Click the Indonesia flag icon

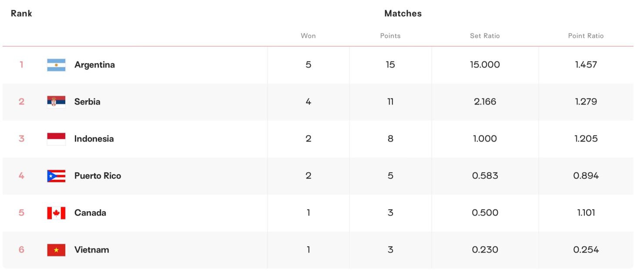point(56,139)
